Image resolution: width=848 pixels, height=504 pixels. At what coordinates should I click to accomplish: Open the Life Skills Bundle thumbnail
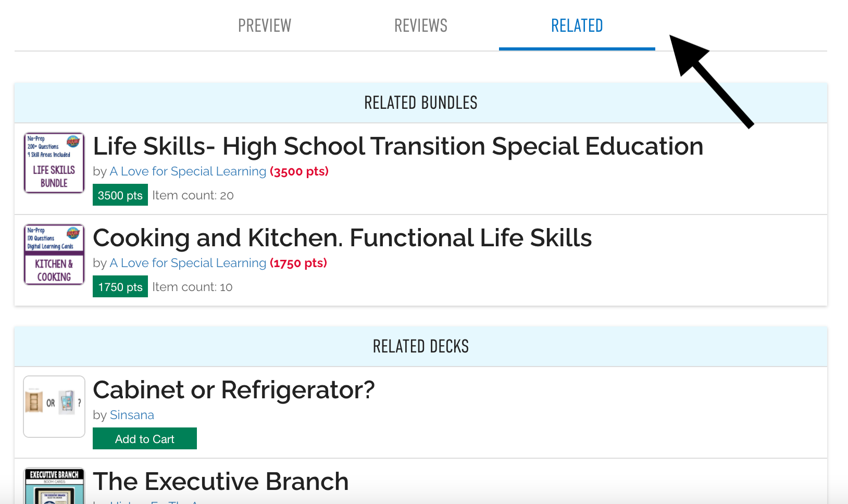click(54, 163)
